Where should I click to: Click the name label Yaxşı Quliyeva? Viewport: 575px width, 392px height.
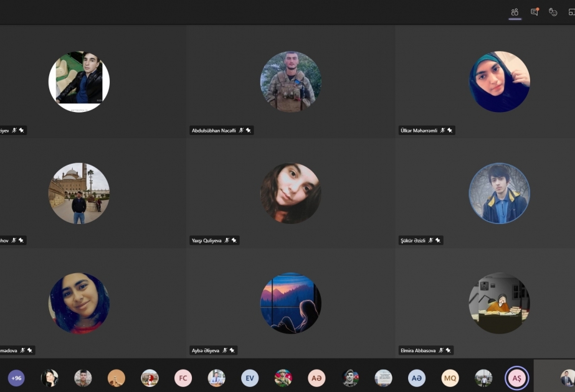206,240
